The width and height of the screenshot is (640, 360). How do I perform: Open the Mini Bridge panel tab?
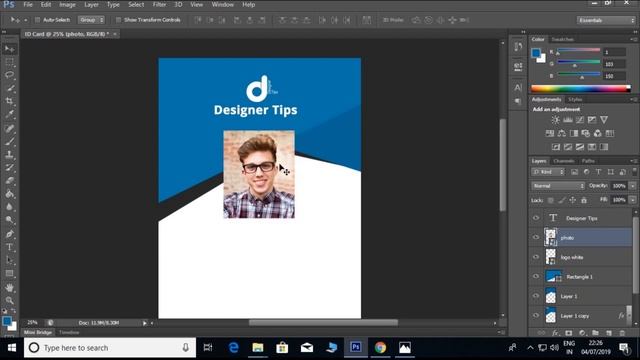[38, 332]
